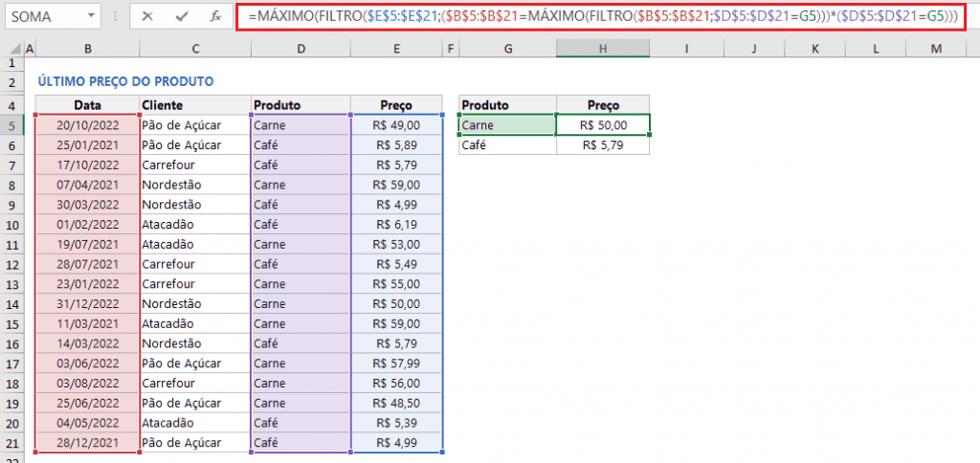980x463 pixels.
Task: Select the Cliente header cell
Action: pyautogui.click(x=194, y=104)
